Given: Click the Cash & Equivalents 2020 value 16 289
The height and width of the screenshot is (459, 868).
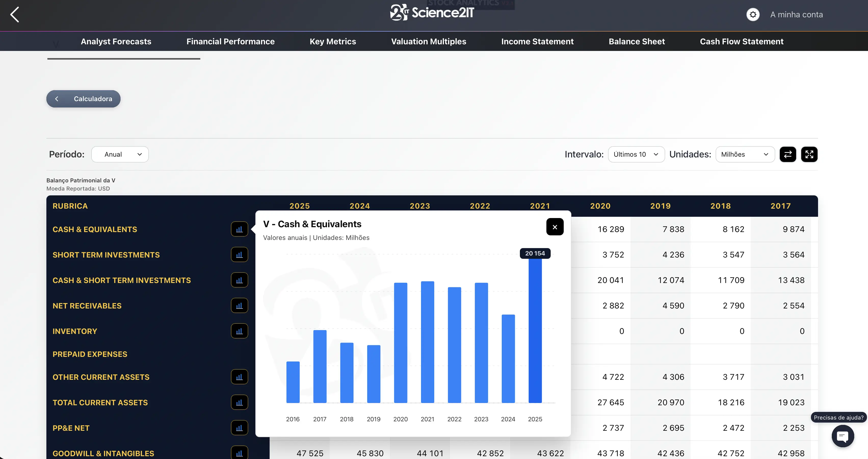Looking at the screenshot, I should click(611, 229).
